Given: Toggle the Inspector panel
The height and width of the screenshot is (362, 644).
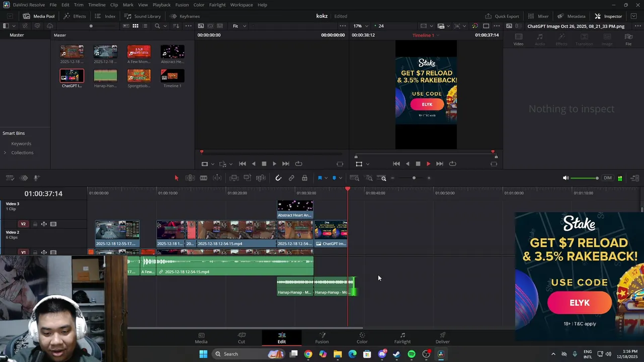Looking at the screenshot, I should [x=608, y=16].
